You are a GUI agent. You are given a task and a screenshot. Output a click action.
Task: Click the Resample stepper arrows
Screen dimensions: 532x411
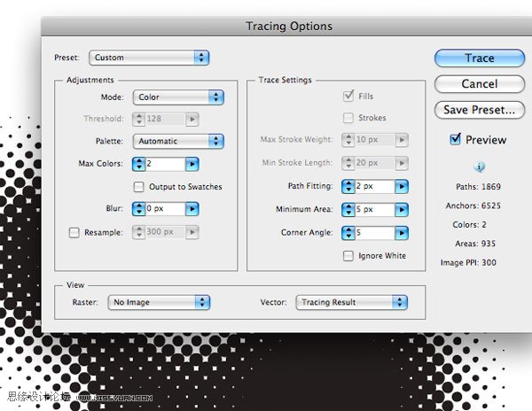138,232
